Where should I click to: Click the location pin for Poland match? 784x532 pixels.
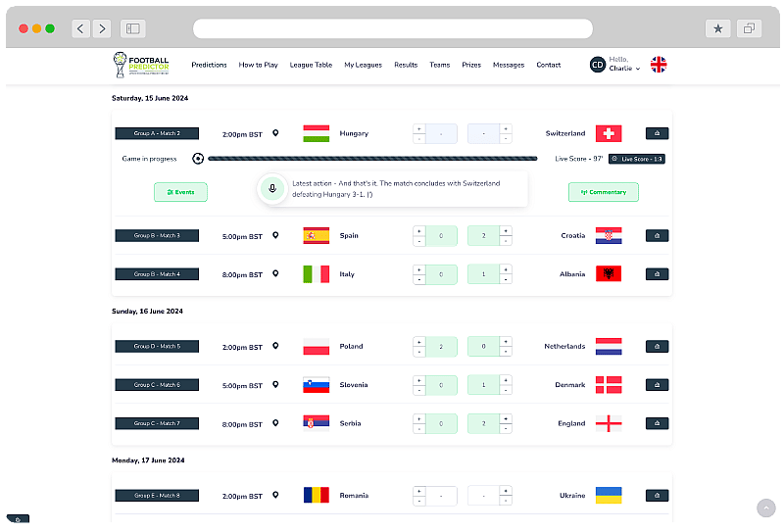275,346
